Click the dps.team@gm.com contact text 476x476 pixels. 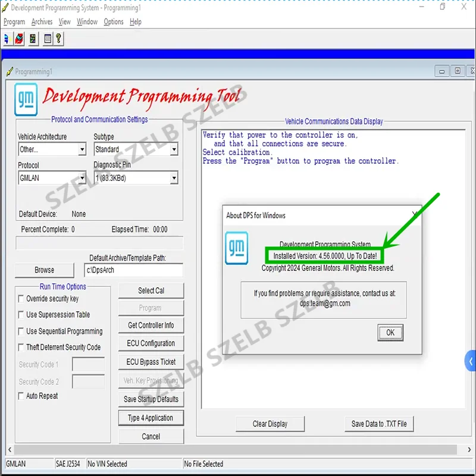pyautogui.click(x=325, y=303)
